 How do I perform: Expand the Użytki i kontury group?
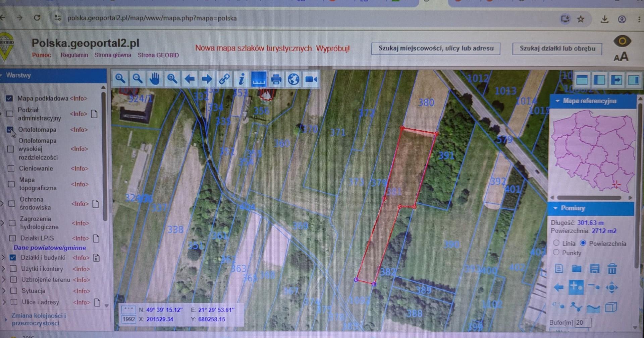click(x=3, y=269)
